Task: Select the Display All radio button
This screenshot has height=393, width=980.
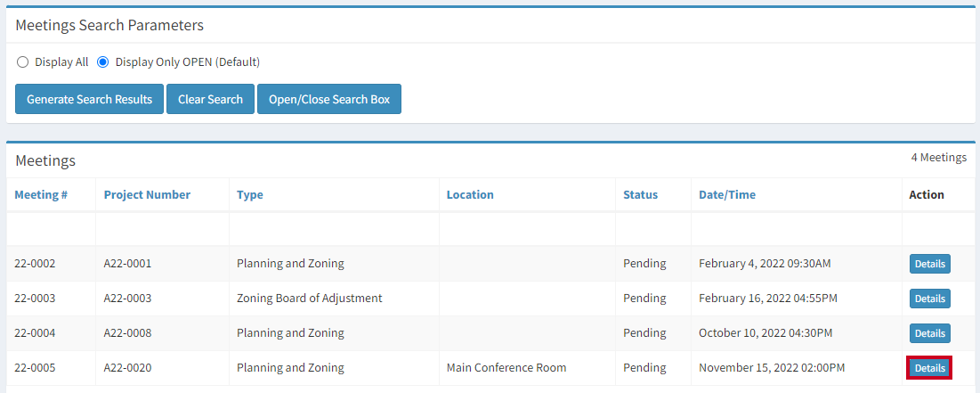Action: 22,62
